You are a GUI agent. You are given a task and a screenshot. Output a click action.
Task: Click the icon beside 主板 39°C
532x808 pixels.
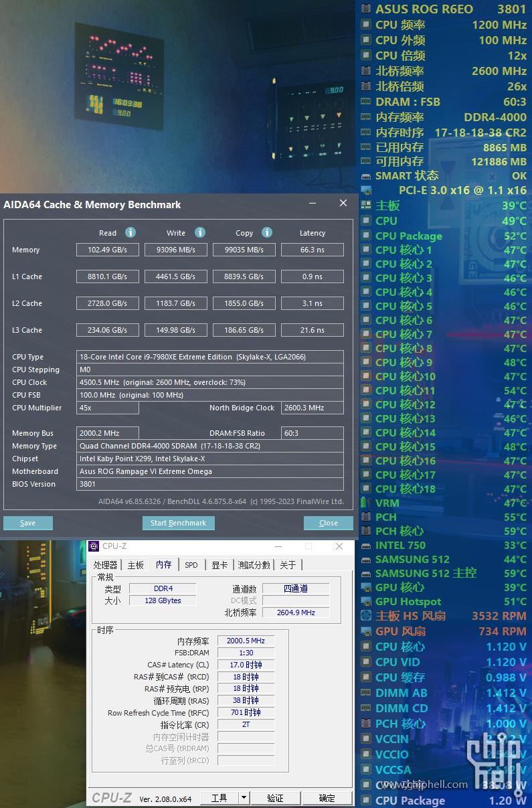366,206
